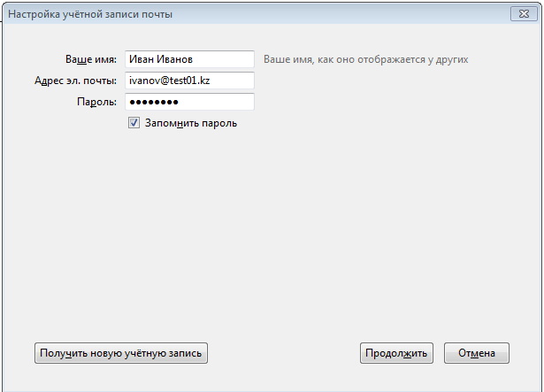The width and height of the screenshot is (544, 392).
Task: Focus the 'Адрес эл. почты' input field
Action: pyautogui.click(x=190, y=81)
